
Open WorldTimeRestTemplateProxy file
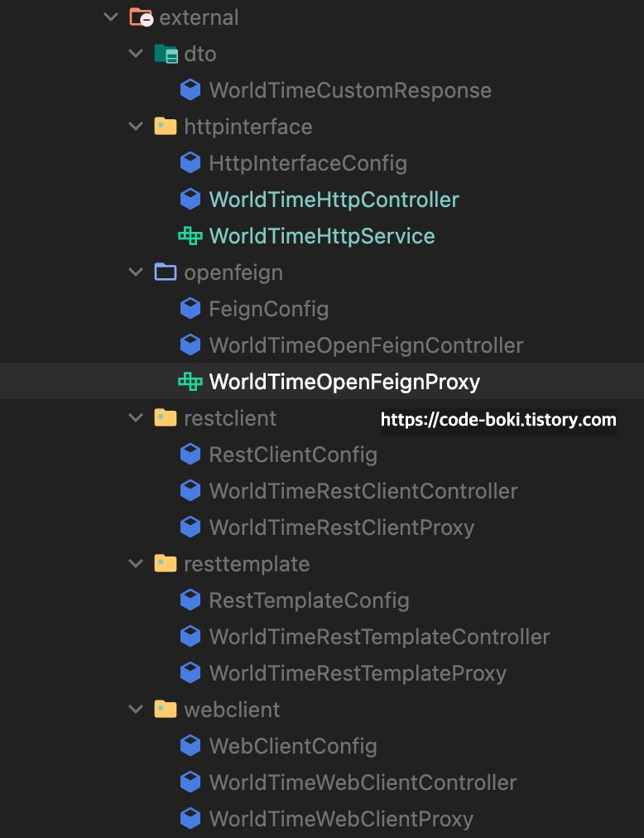[358, 674]
